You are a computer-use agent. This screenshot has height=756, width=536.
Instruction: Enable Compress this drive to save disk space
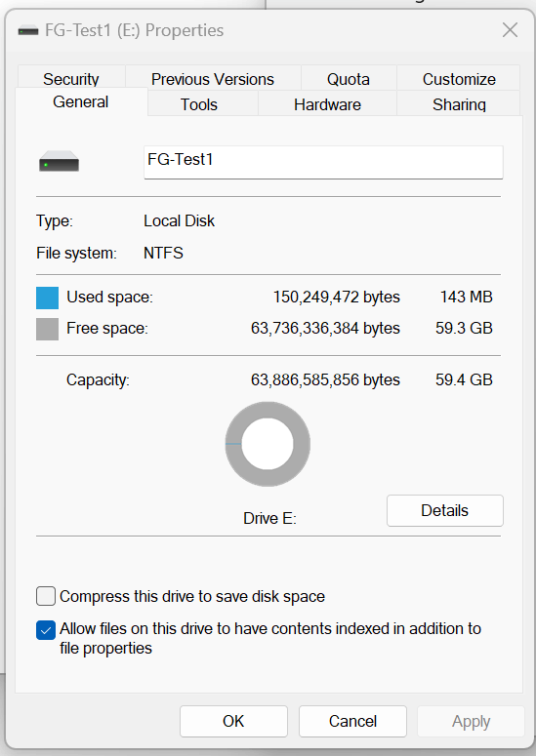click(46, 596)
